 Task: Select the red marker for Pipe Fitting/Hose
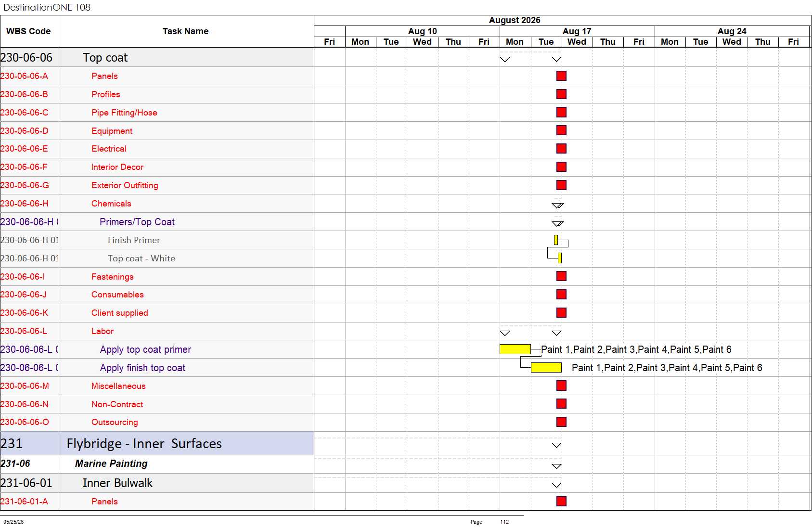561,113
